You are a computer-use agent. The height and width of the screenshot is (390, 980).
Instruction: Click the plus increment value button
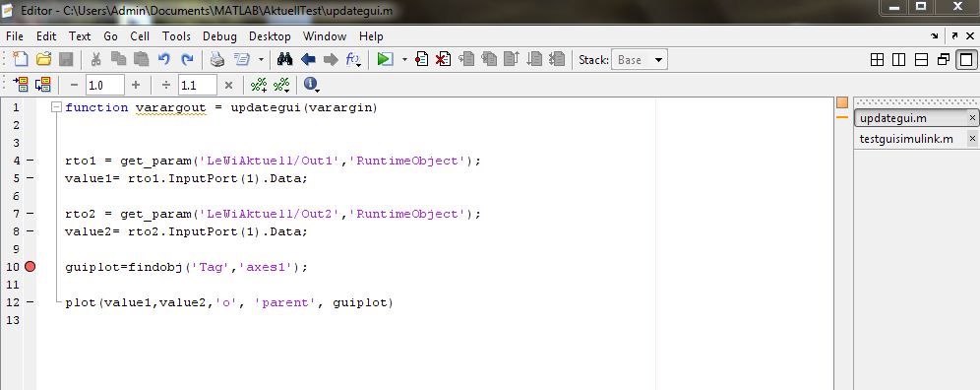(x=136, y=85)
